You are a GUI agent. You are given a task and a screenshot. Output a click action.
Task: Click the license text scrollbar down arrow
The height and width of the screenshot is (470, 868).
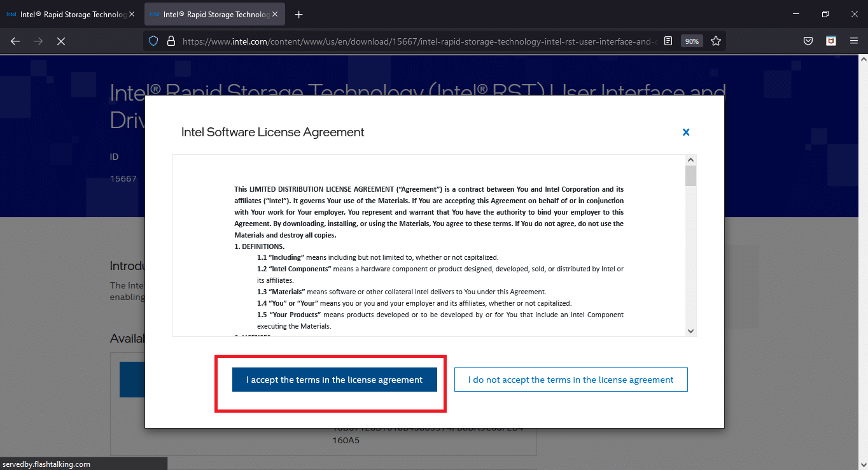tap(690, 331)
